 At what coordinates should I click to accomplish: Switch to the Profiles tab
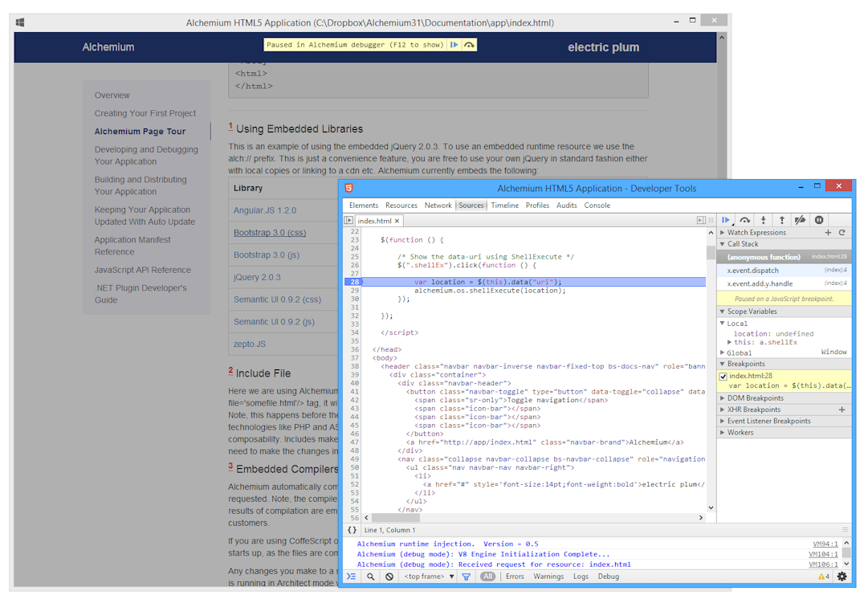(537, 206)
